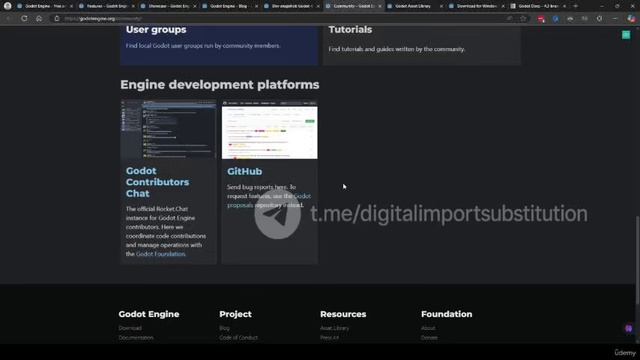Close the active Community tab
The image size is (640, 360).
(x=380, y=6)
